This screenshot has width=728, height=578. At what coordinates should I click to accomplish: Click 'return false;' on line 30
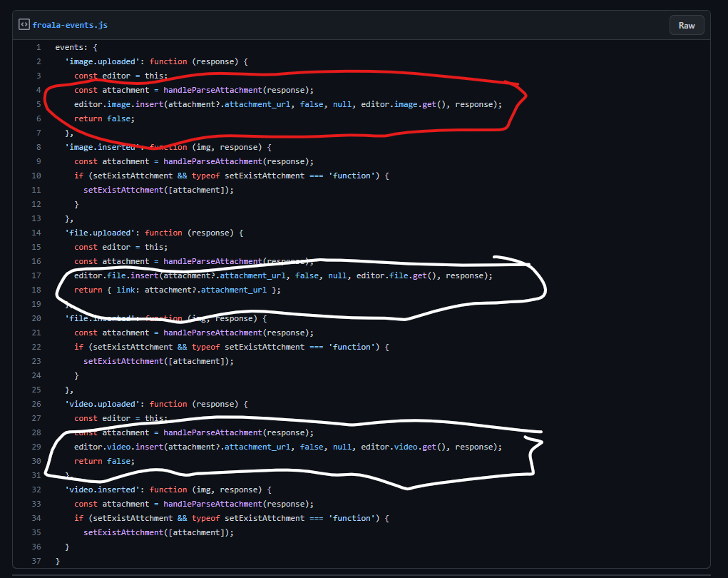pyautogui.click(x=105, y=462)
